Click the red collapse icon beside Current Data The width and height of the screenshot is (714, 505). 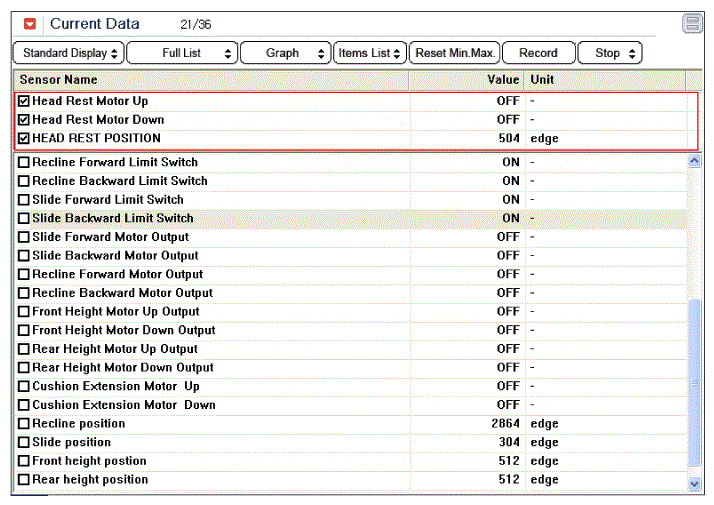pos(30,24)
